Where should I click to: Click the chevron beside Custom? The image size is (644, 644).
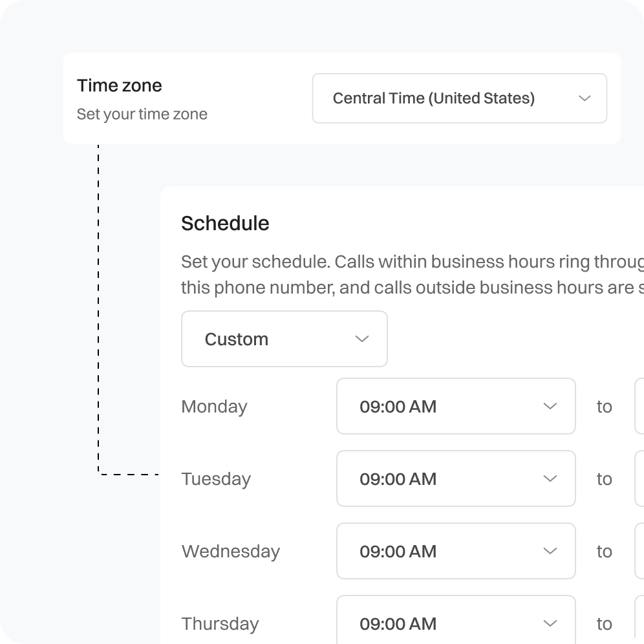(362, 339)
